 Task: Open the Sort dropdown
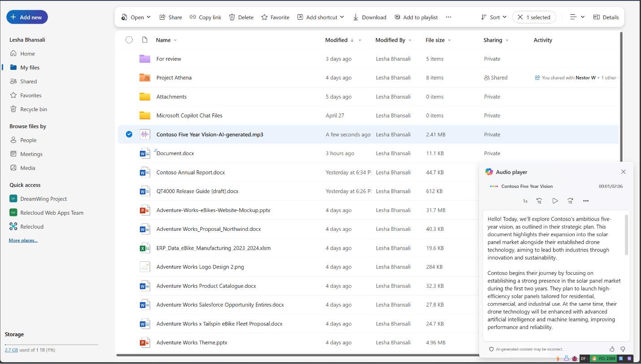494,17
